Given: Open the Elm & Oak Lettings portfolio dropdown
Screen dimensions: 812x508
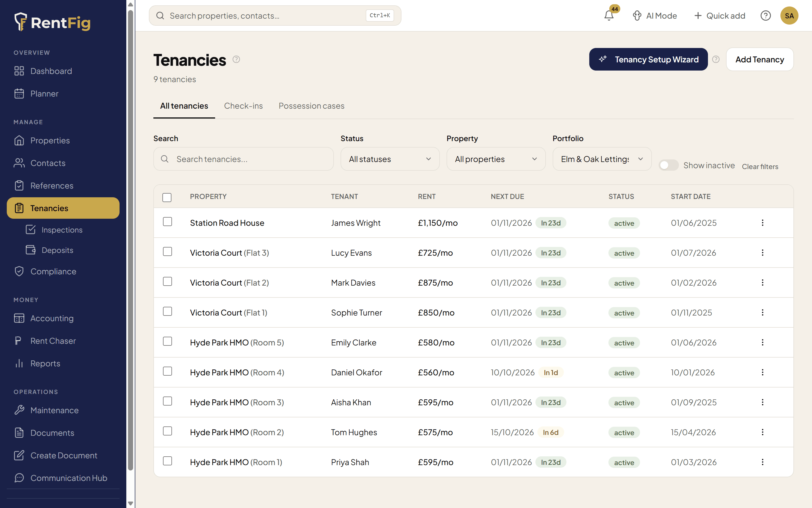Looking at the screenshot, I should pos(602,159).
